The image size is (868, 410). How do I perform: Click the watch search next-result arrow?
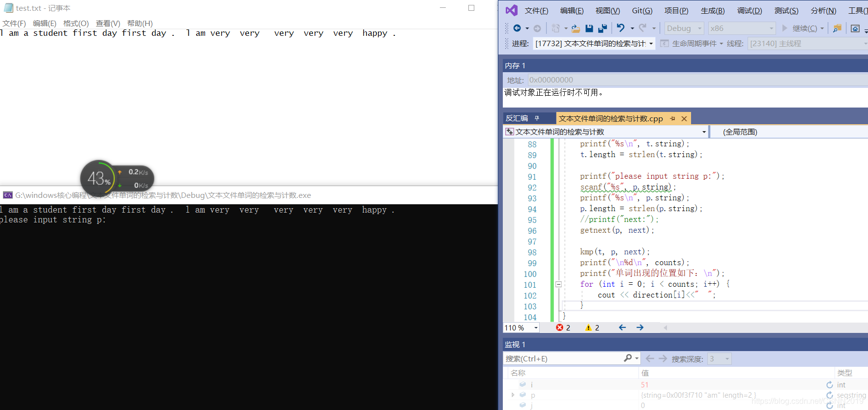pos(663,358)
